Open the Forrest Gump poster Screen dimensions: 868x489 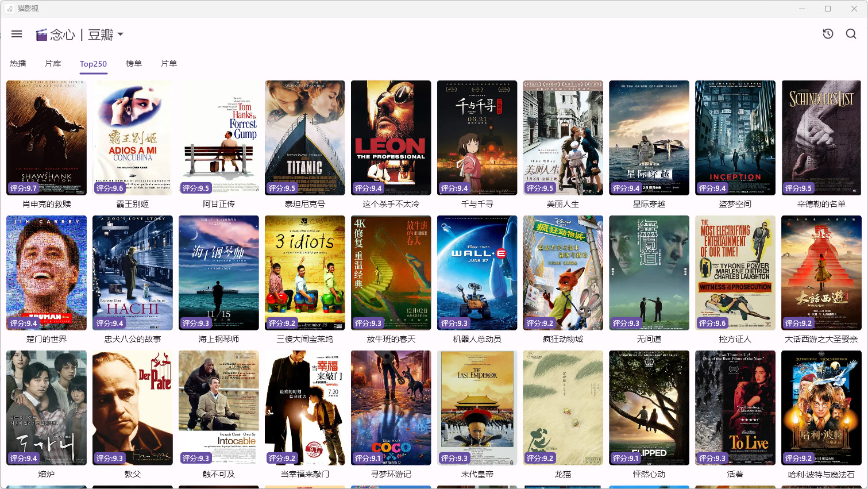[x=219, y=138]
